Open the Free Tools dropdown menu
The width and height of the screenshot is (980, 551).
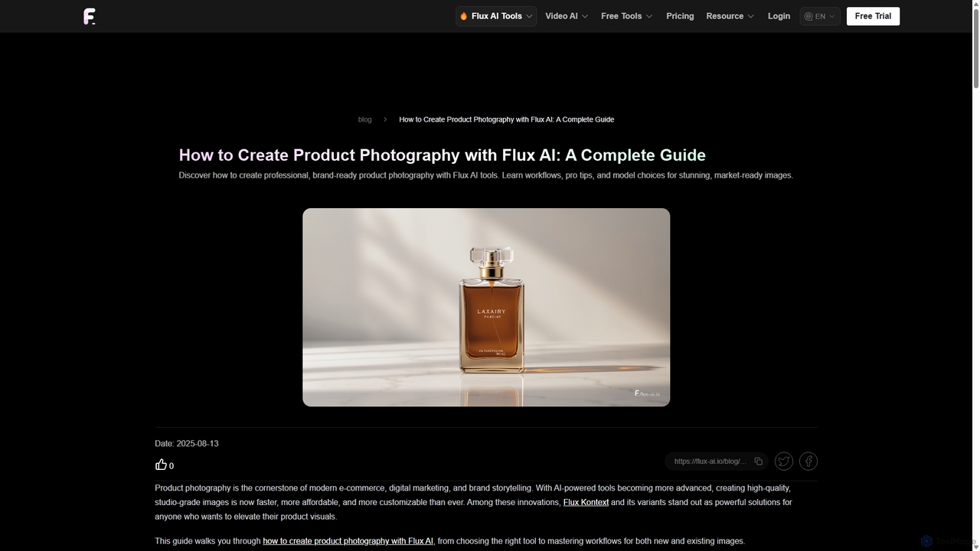tap(626, 16)
